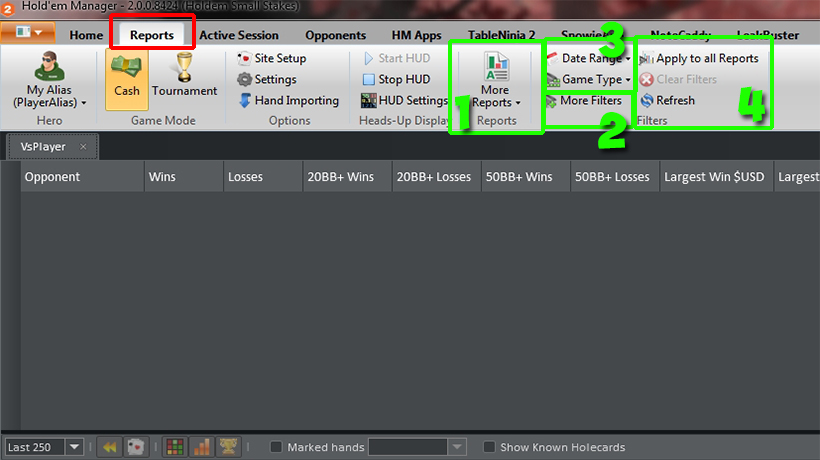Open the Last 250 hands combo box
This screenshot has width=820, height=460.
(x=44, y=447)
